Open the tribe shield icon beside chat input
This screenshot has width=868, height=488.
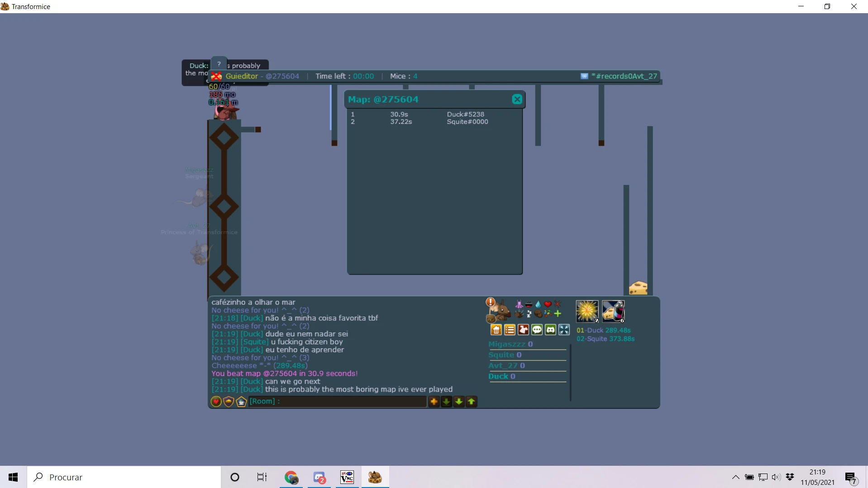click(229, 402)
